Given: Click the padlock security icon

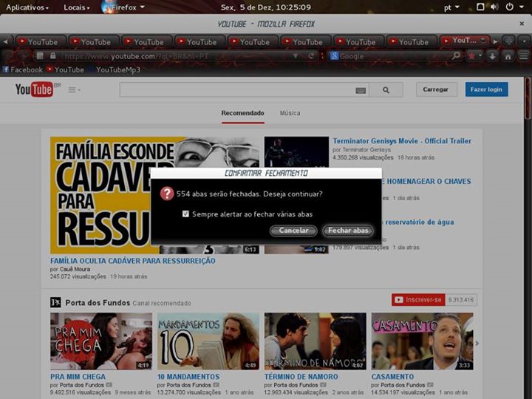Looking at the screenshot, I should [x=52, y=55].
